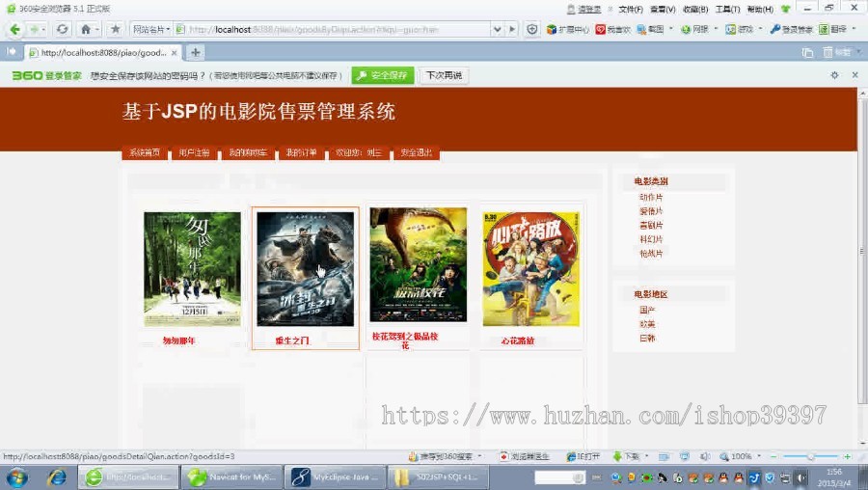Viewport: 868px width, 490px height.
Task: Open 我的购物车 in site navigation
Action: tap(248, 152)
